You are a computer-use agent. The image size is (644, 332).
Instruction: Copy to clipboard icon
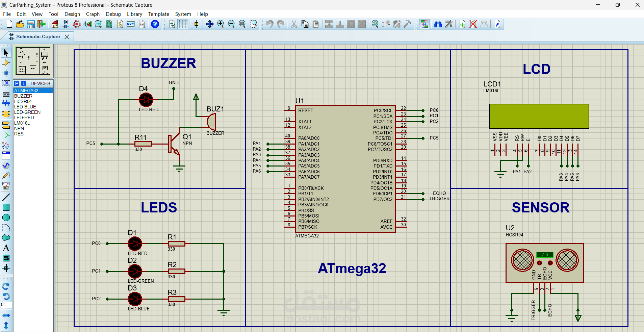[x=305, y=24]
